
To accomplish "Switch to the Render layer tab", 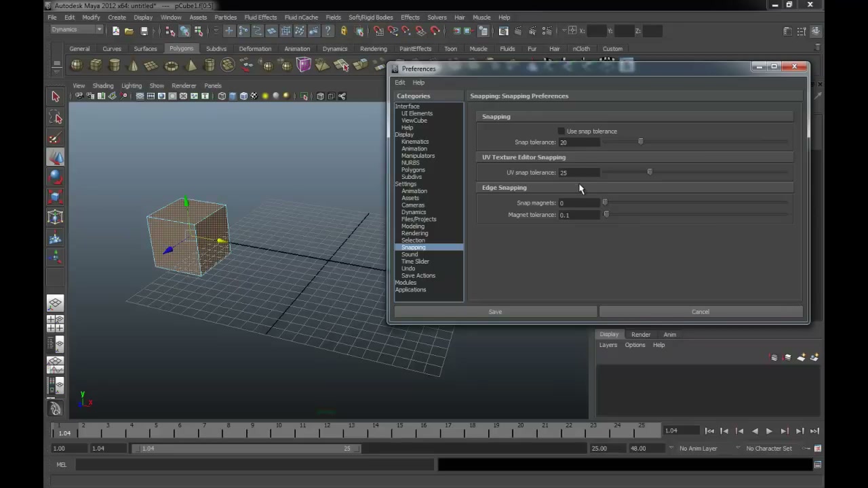I will [641, 335].
